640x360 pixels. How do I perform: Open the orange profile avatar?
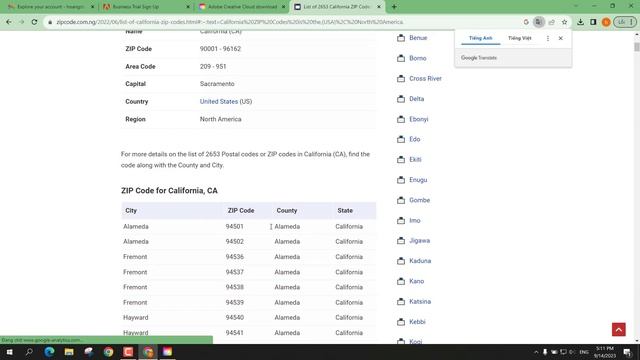(x=606, y=22)
